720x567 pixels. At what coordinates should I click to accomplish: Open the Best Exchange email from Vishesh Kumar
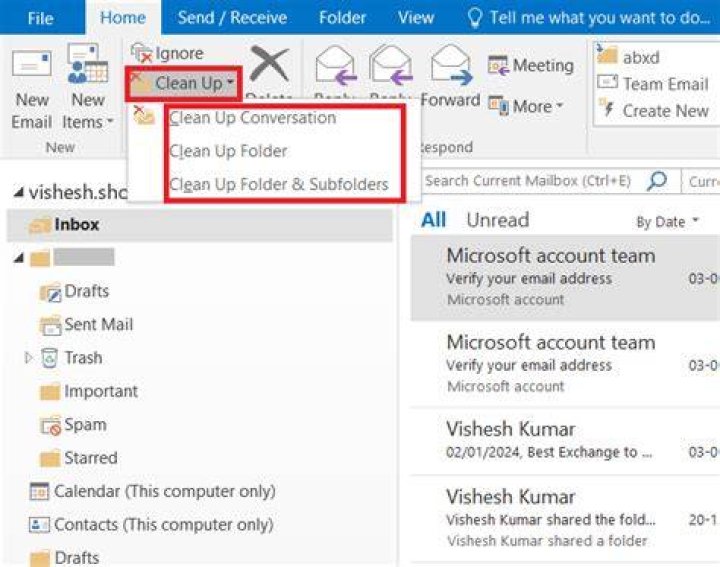pyautogui.click(x=565, y=441)
